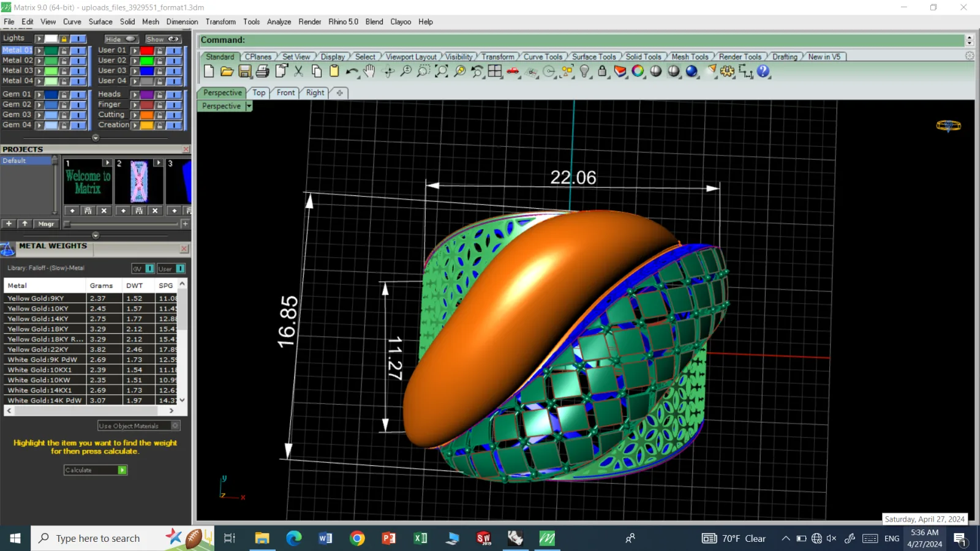
Task: Expand the Metal 02 layer arrow
Action: click(x=39, y=61)
